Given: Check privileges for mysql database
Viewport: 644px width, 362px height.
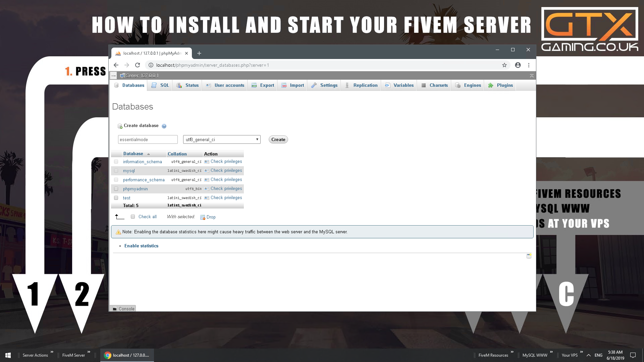Looking at the screenshot, I should pyautogui.click(x=223, y=171).
